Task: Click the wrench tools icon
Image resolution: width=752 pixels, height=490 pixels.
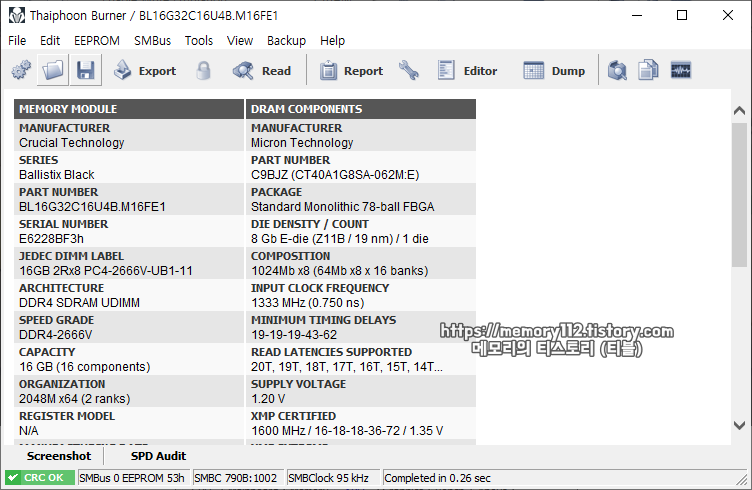Action: [409, 70]
